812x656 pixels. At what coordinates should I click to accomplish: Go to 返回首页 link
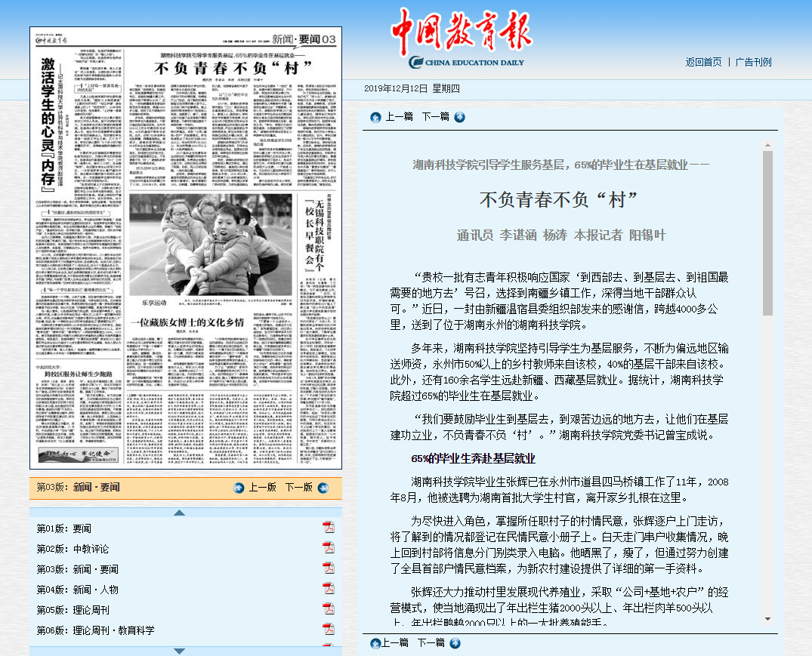pyautogui.click(x=702, y=62)
